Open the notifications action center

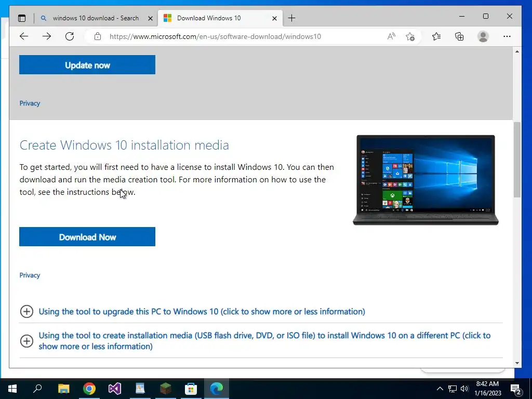(x=516, y=389)
